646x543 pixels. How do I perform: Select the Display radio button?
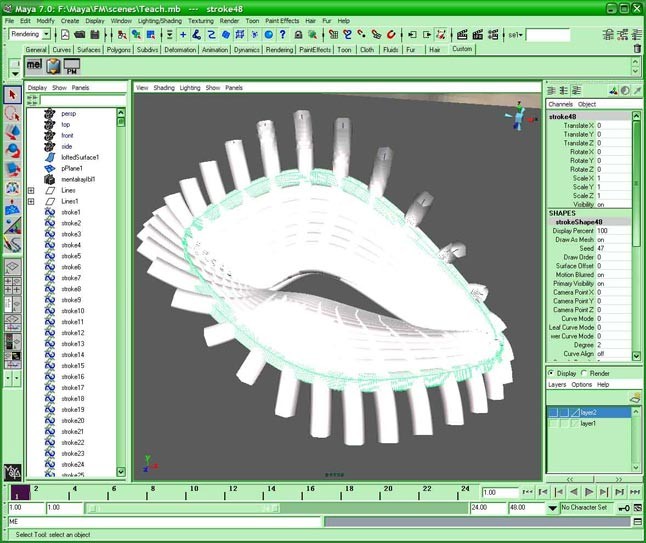552,373
